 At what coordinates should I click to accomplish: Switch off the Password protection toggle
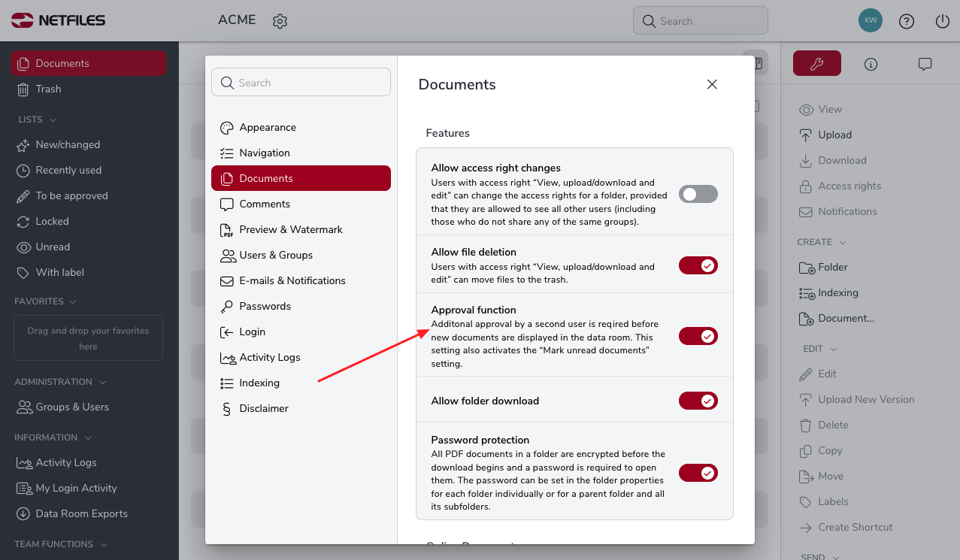point(698,473)
